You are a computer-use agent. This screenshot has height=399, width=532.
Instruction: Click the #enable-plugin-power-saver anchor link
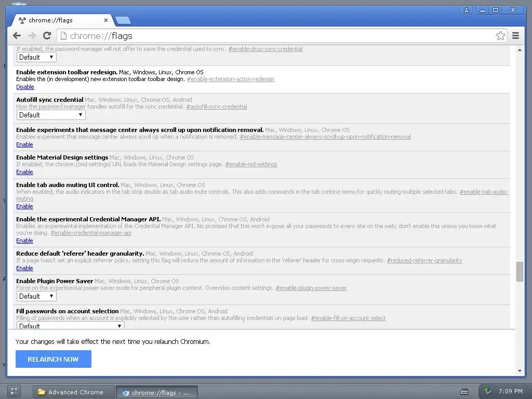[x=311, y=288]
